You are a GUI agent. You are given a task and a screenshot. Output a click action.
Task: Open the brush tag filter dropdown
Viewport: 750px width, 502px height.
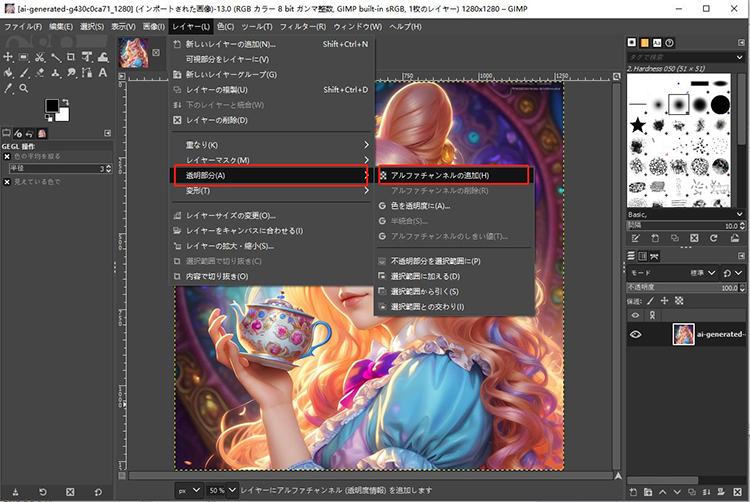pyautogui.click(x=740, y=57)
